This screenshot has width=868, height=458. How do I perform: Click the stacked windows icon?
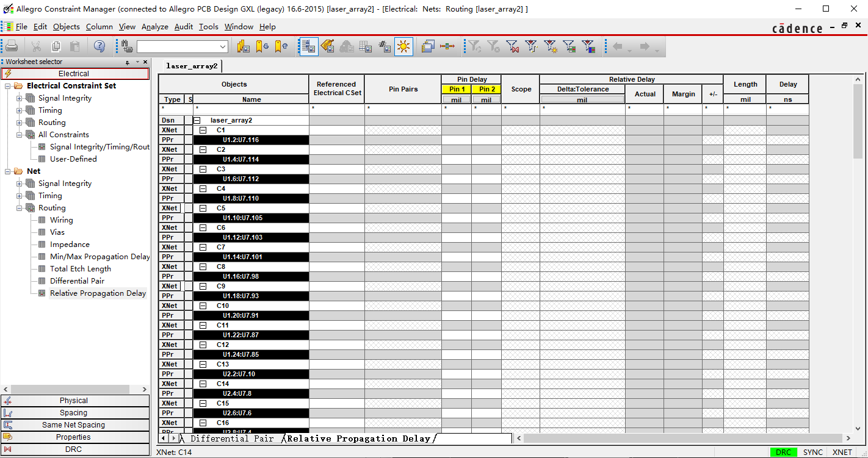[429, 46]
